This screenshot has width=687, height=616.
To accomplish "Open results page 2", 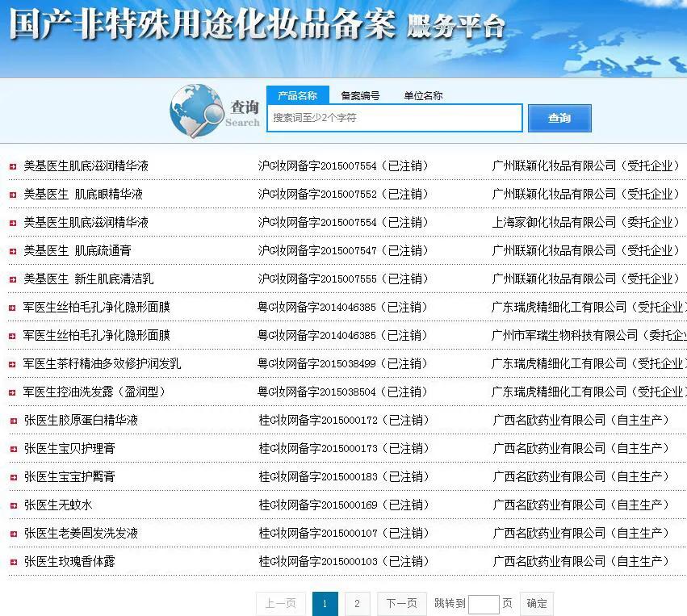I will click(357, 603).
